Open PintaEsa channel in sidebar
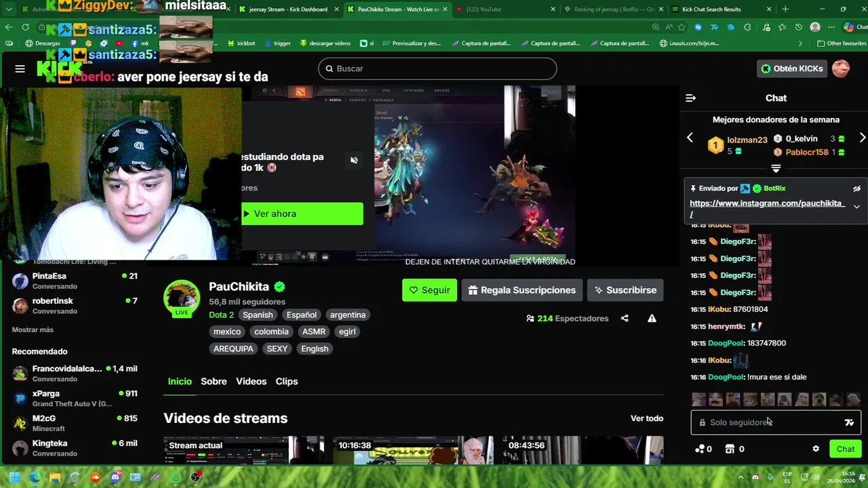868x488 pixels. pos(75,281)
